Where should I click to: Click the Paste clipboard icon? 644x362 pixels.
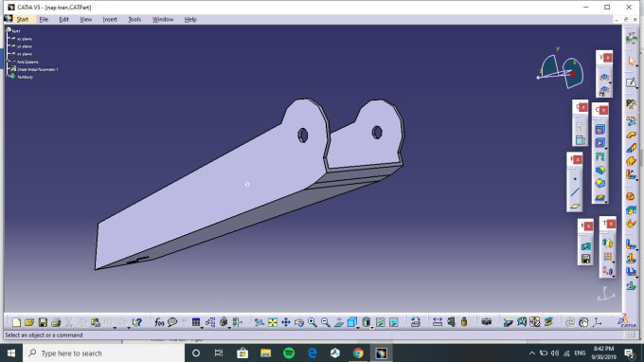click(96, 322)
